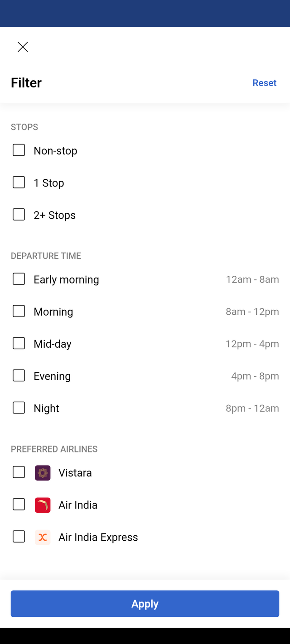
Task: Toggle the Morning departure checkbox
Action: pos(19,311)
